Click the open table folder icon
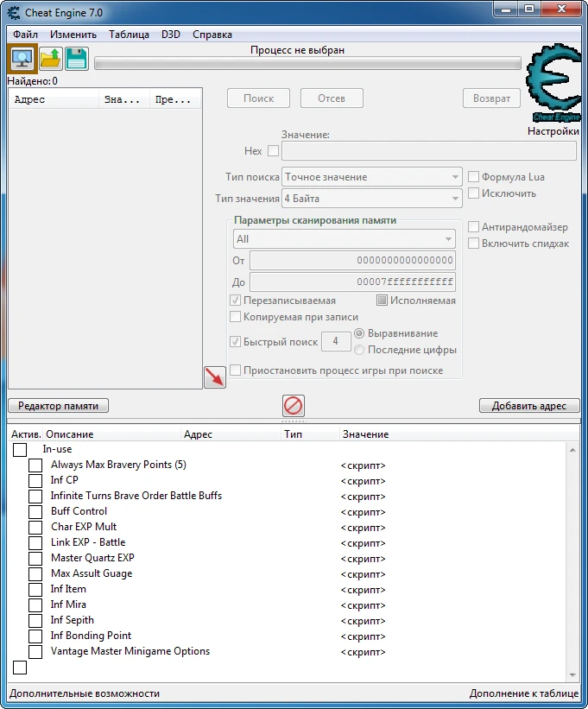588x709 pixels. point(51,59)
